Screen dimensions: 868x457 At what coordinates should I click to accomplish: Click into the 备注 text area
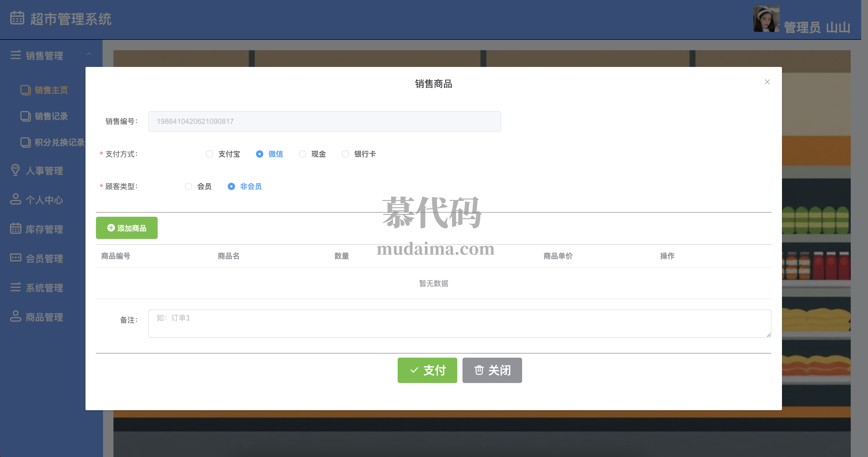click(459, 324)
